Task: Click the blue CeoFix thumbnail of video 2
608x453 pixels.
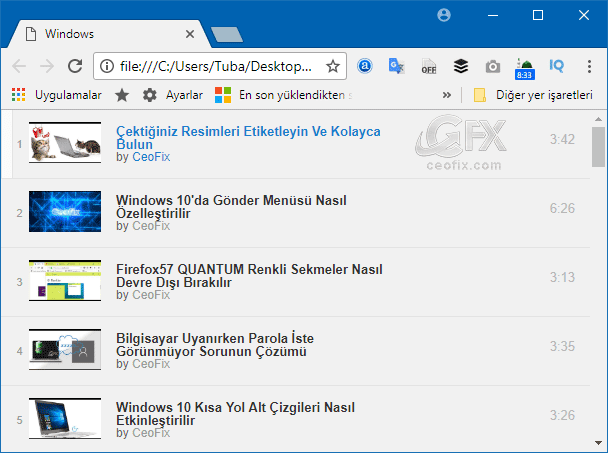Action: (x=65, y=211)
